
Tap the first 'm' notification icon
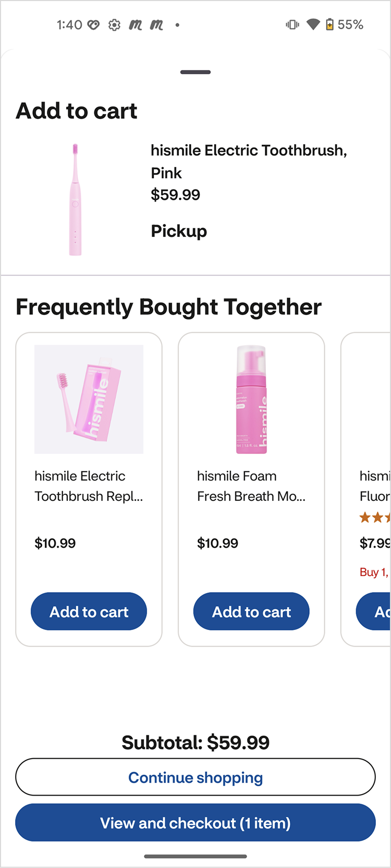click(x=136, y=24)
